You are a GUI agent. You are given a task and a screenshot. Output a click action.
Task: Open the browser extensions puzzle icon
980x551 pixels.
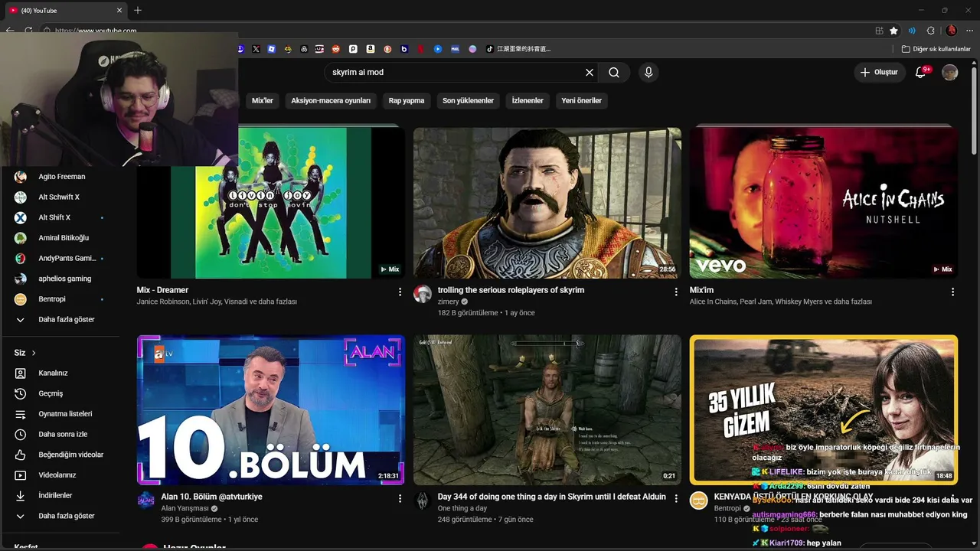(931, 31)
